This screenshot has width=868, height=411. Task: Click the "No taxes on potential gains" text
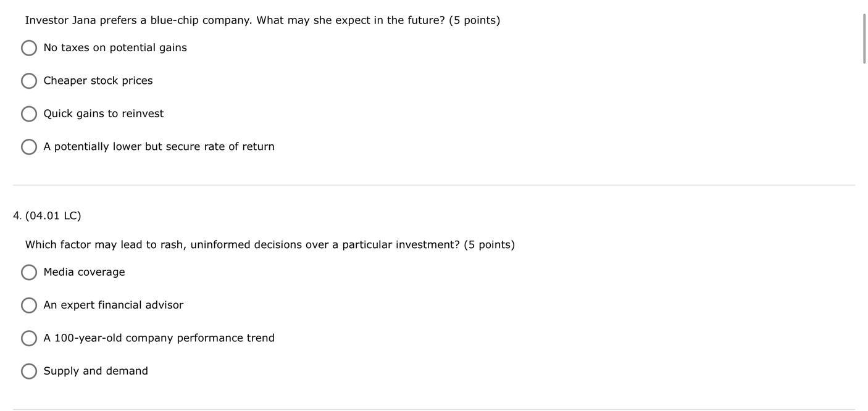point(115,48)
